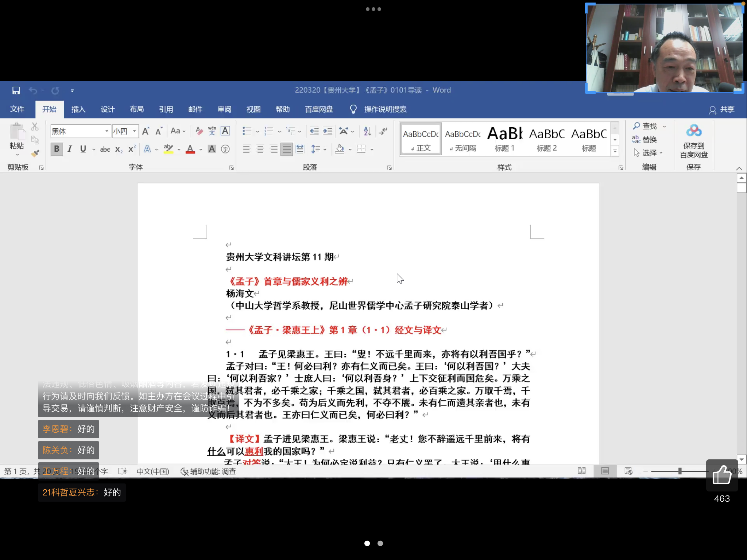The image size is (747, 560).
Task: Click the Copy icon in clipboard group
Action: tap(35, 140)
